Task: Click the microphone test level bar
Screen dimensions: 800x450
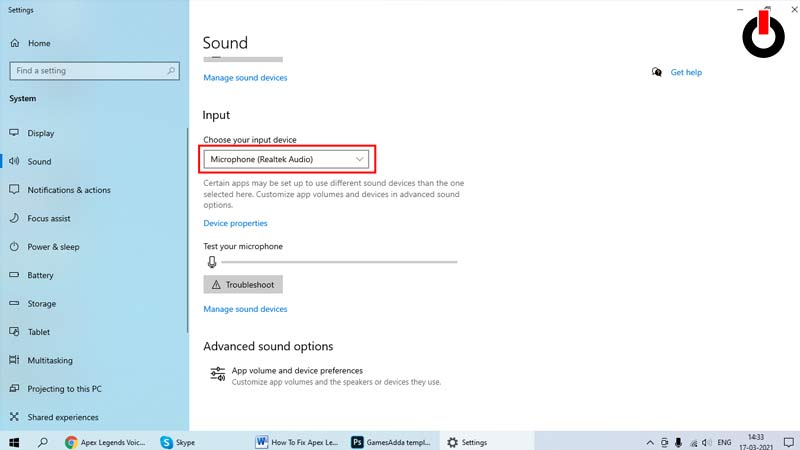Action: [x=339, y=262]
